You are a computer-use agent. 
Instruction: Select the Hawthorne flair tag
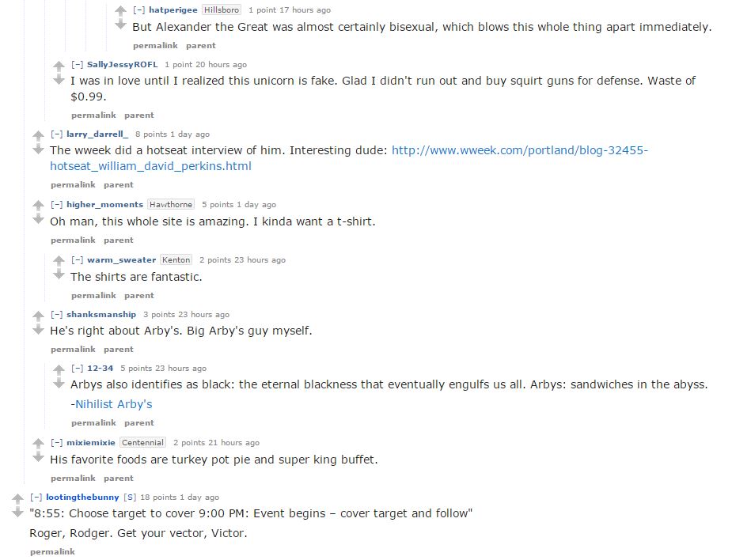click(x=171, y=204)
